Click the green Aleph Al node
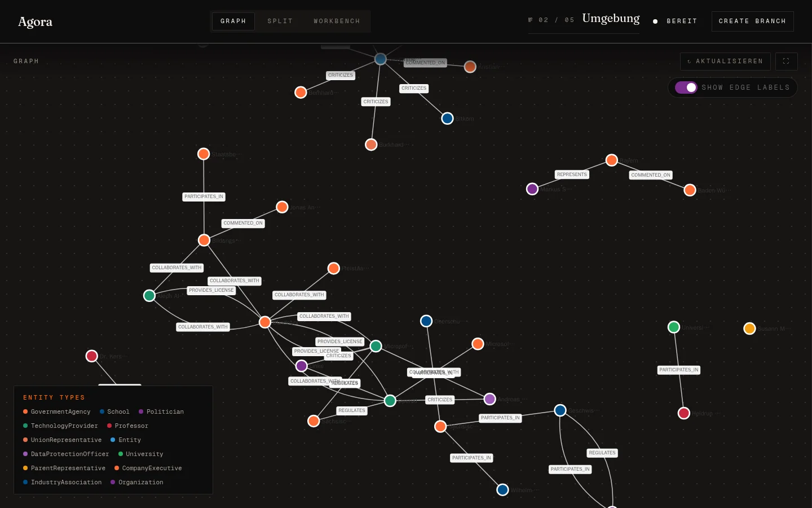 (x=149, y=296)
